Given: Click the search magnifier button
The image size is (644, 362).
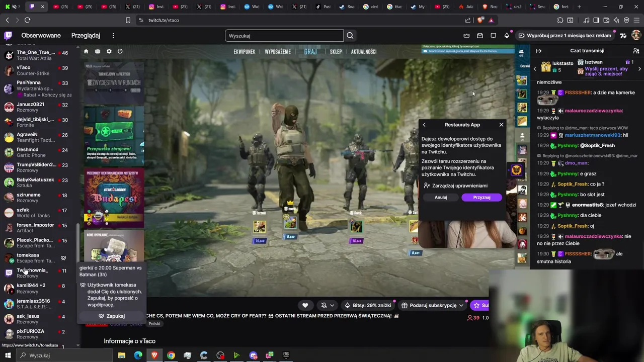Looking at the screenshot, I should click(x=350, y=36).
